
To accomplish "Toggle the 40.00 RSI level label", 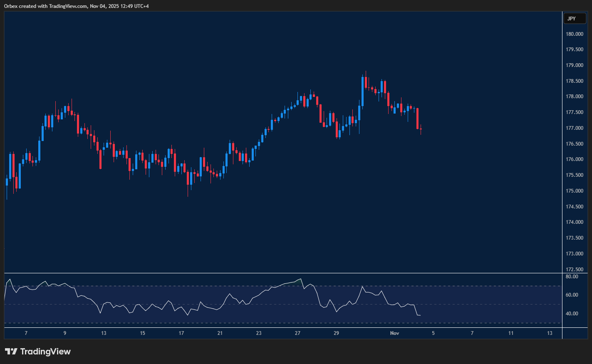I will 572,313.
